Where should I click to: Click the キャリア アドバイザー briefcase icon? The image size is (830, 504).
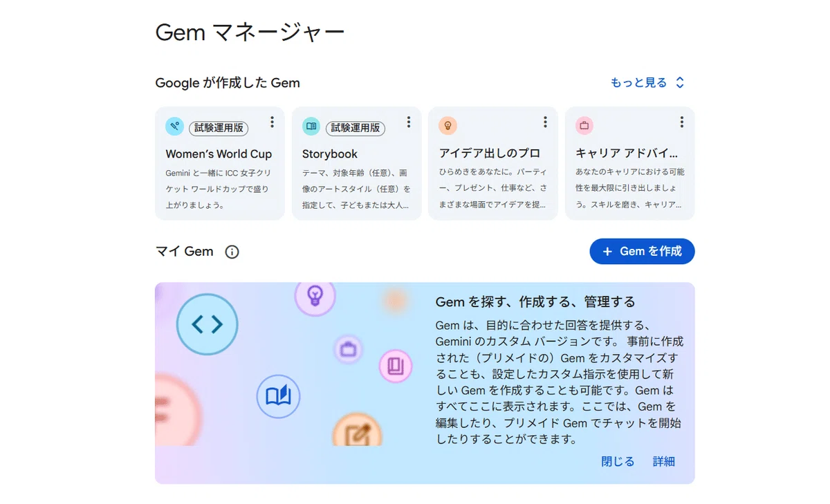(x=584, y=126)
